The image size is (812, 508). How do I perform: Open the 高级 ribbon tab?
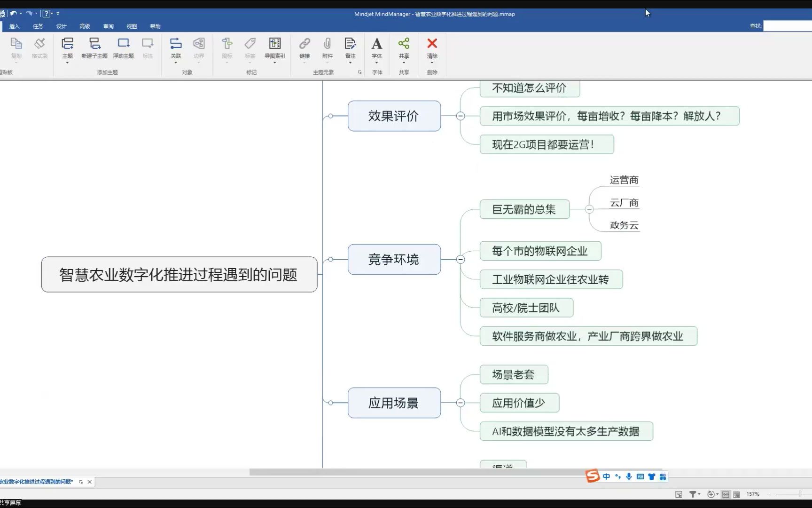(85, 26)
